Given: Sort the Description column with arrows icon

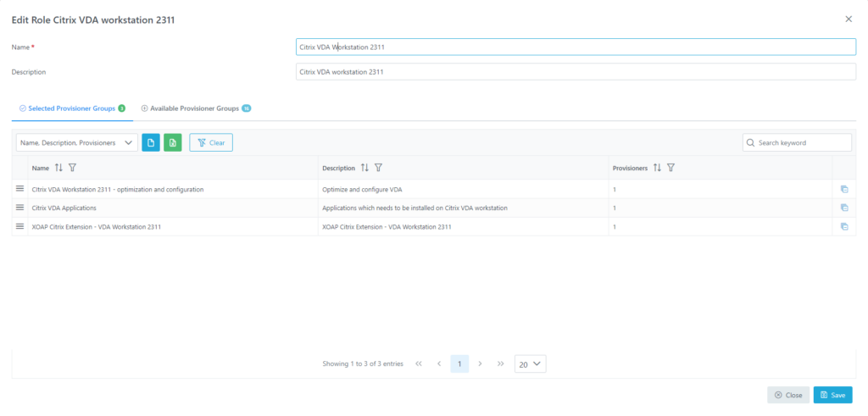Looking at the screenshot, I should [364, 167].
